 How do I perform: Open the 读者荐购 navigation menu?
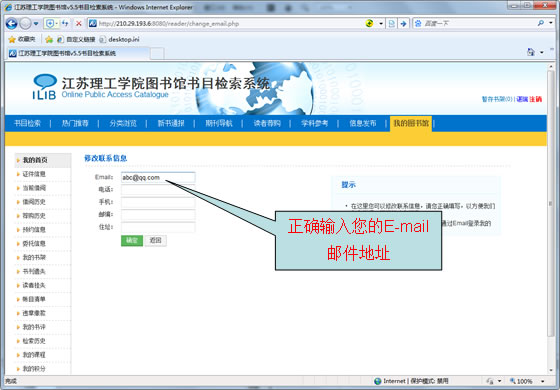click(267, 124)
